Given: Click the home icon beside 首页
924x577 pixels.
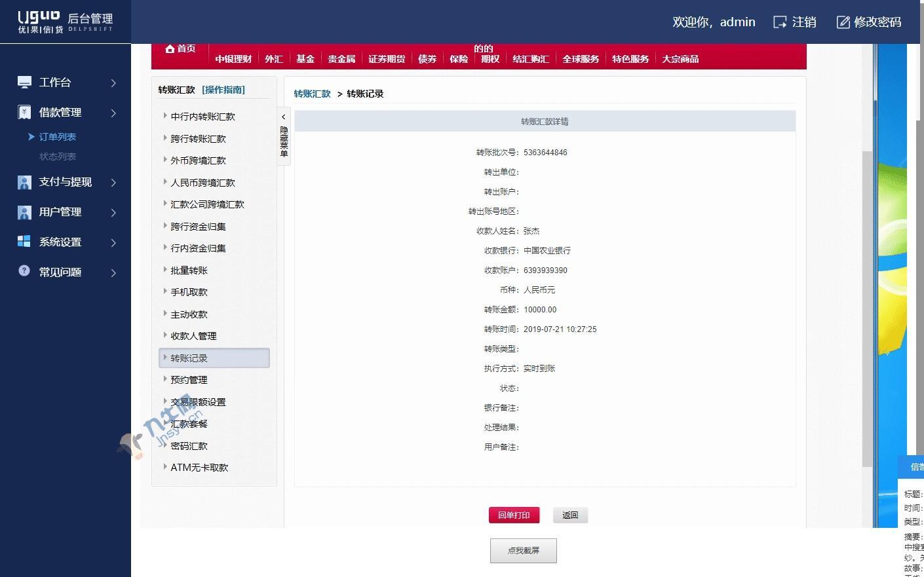Looking at the screenshot, I should pos(170,48).
